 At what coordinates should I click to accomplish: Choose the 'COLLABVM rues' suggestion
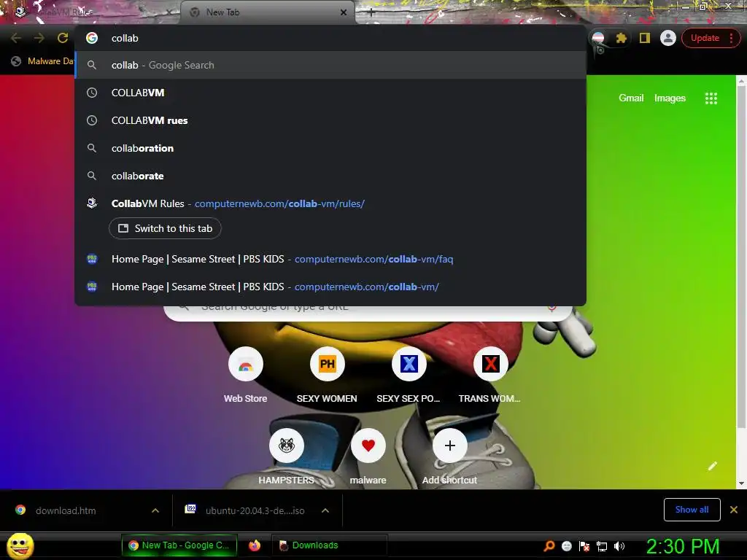tap(330, 120)
